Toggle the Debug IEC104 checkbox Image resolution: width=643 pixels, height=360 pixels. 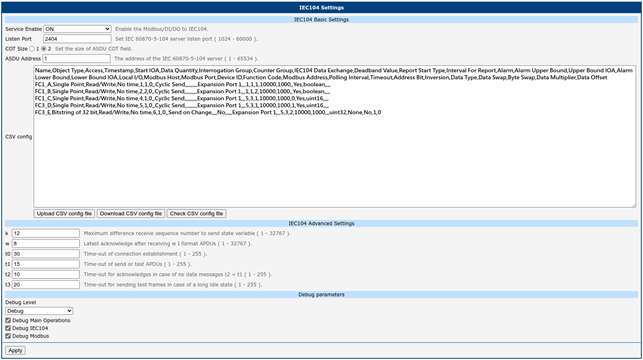(x=8, y=328)
